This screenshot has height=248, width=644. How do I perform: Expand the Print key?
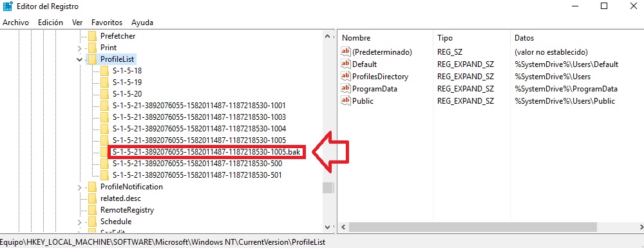pyautogui.click(x=79, y=48)
